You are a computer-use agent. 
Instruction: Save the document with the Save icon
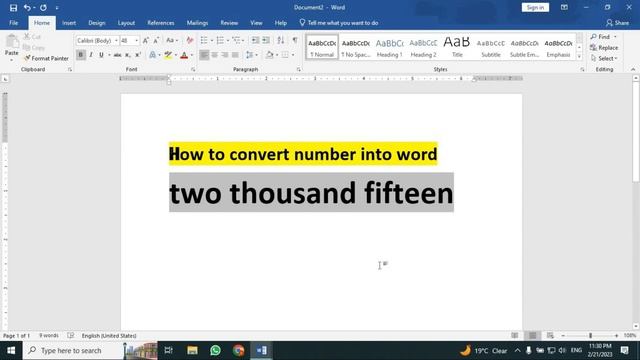[x=13, y=7]
